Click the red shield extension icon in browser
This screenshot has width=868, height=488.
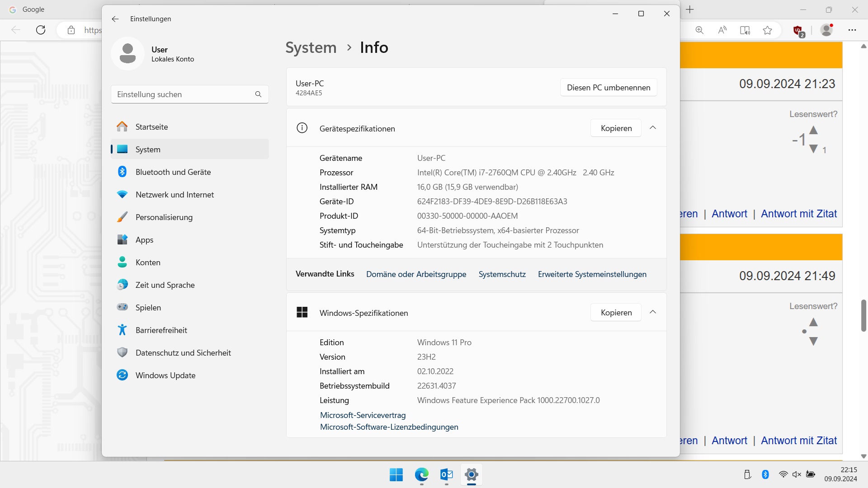click(798, 31)
